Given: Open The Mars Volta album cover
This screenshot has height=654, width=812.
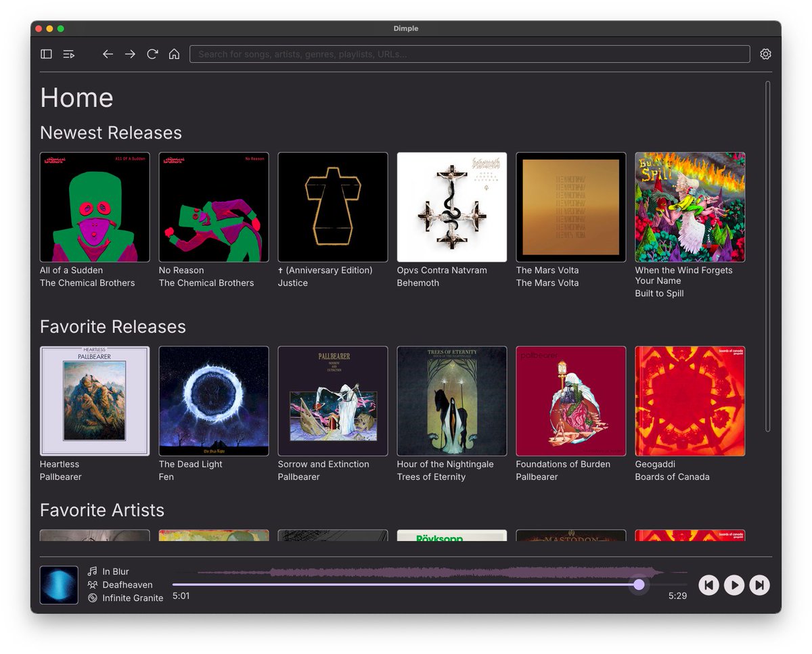Looking at the screenshot, I should tap(571, 207).
